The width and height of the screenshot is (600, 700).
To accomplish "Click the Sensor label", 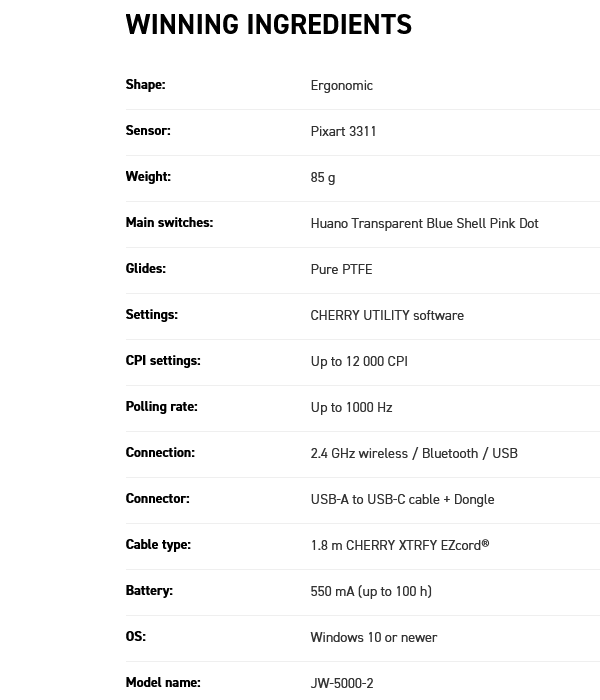I will point(148,130).
